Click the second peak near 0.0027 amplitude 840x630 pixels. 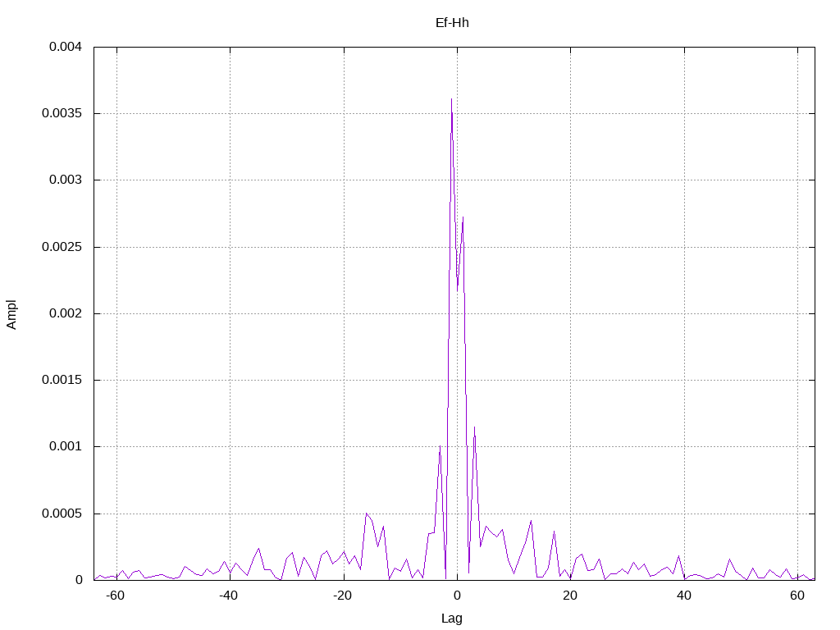click(x=463, y=217)
